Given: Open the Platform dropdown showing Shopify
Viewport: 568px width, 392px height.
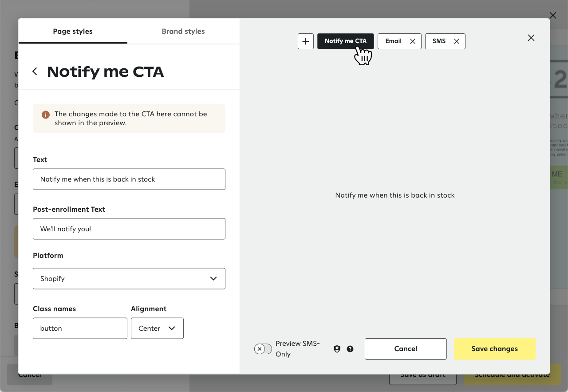Looking at the screenshot, I should click(x=129, y=278).
